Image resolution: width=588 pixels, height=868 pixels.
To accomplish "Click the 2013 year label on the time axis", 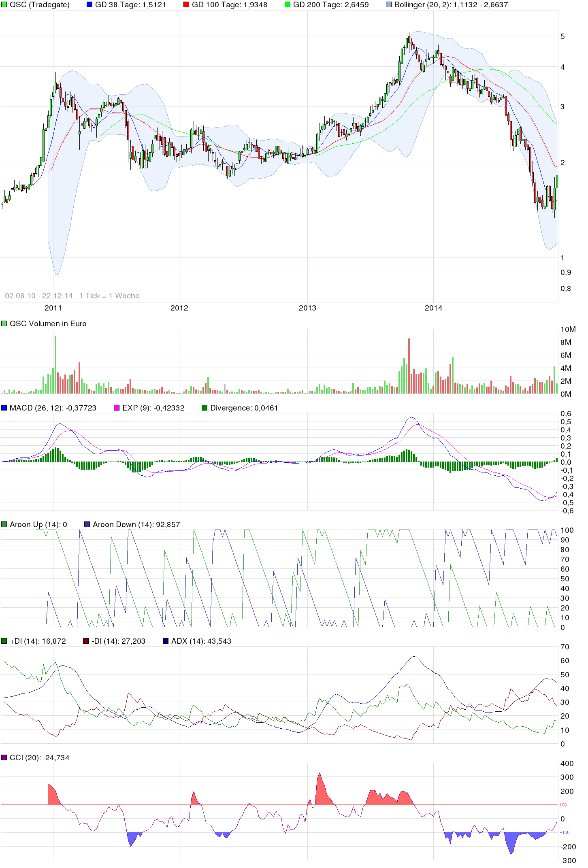I will (307, 308).
